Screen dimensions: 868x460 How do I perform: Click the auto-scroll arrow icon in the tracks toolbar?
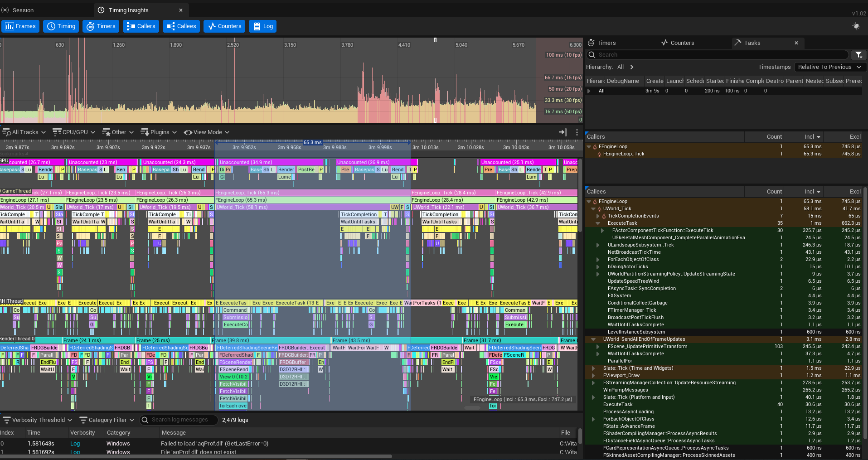coord(563,132)
